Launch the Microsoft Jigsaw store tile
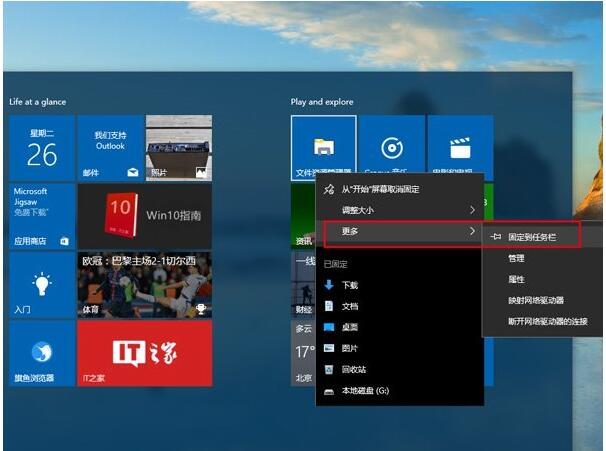606x451 pixels. [41, 215]
